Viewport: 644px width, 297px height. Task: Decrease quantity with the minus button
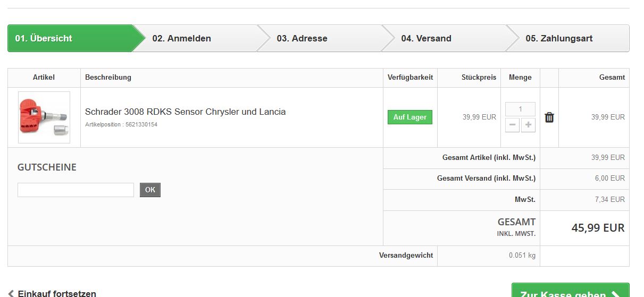[512, 125]
